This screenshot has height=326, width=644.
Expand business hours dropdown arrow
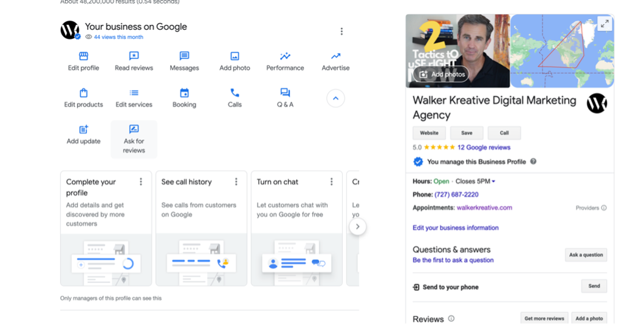point(494,182)
